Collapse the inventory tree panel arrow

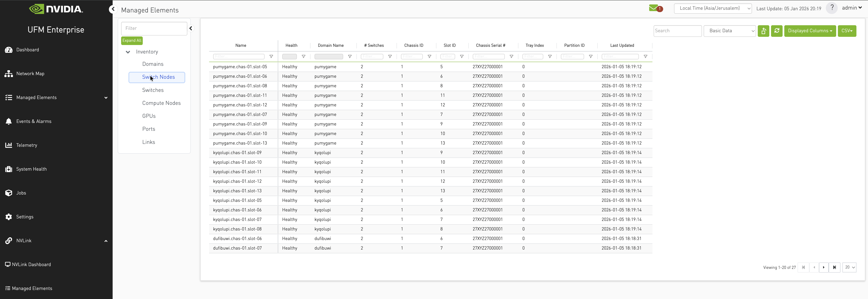(191, 28)
